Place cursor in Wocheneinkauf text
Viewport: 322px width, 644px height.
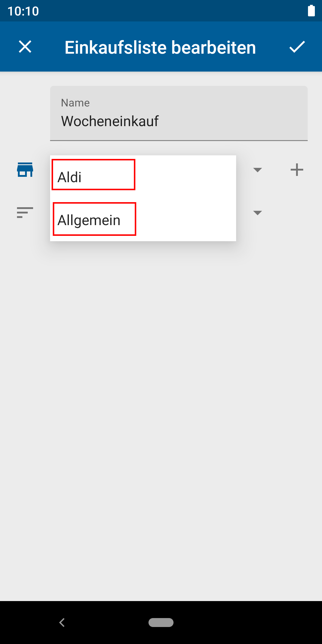(110, 121)
